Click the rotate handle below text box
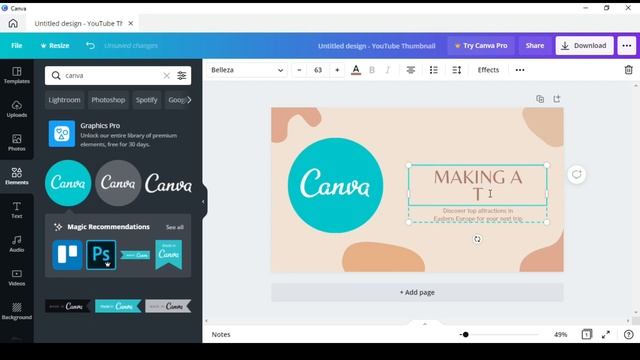Screen dimensions: 640x360 477,239
